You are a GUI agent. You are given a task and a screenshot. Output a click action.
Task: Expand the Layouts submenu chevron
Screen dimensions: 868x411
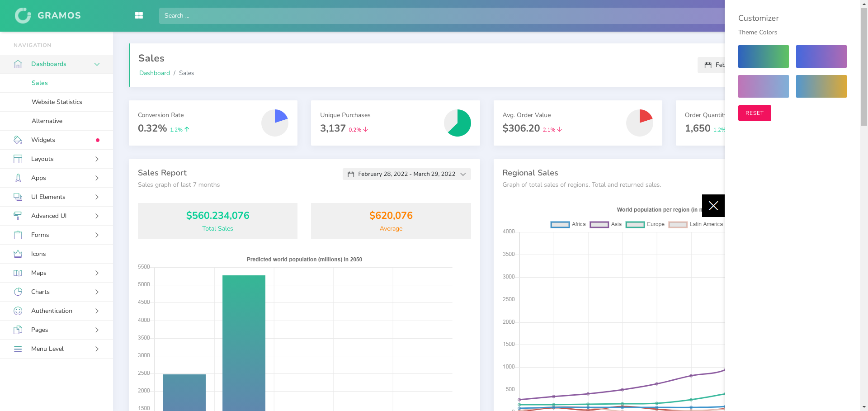pos(97,159)
